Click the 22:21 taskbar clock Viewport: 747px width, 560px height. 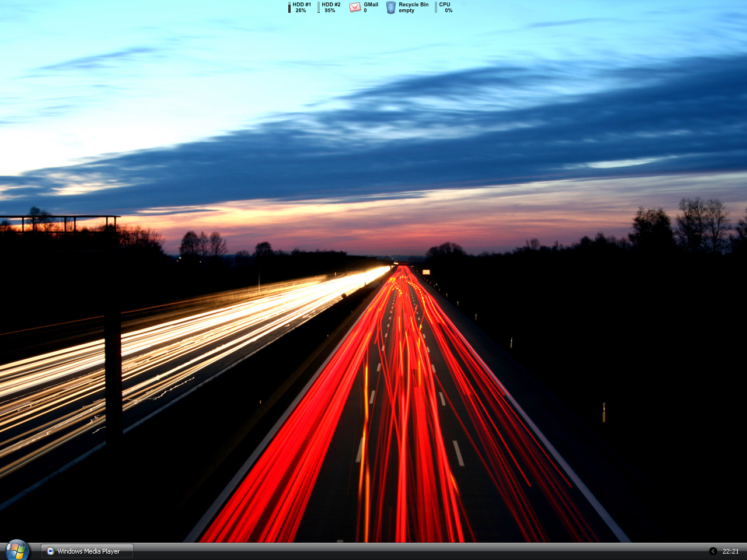pos(731,551)
